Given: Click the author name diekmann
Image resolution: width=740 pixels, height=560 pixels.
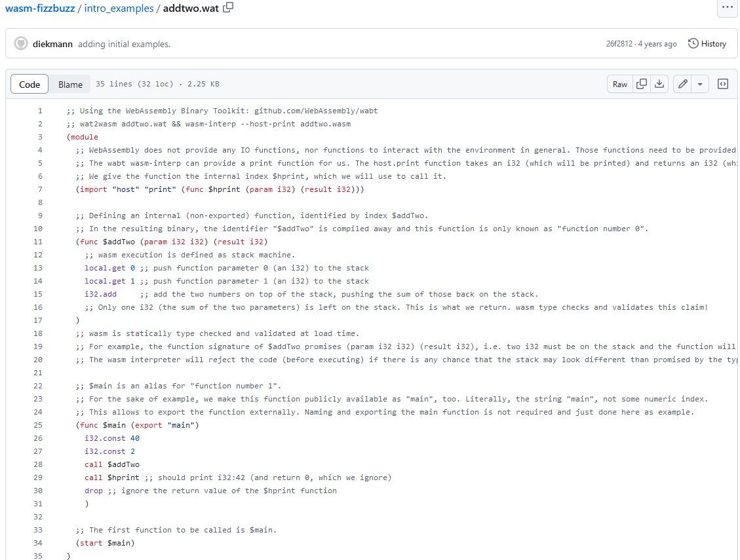Looking at the screenshot, I should point(52,45).
